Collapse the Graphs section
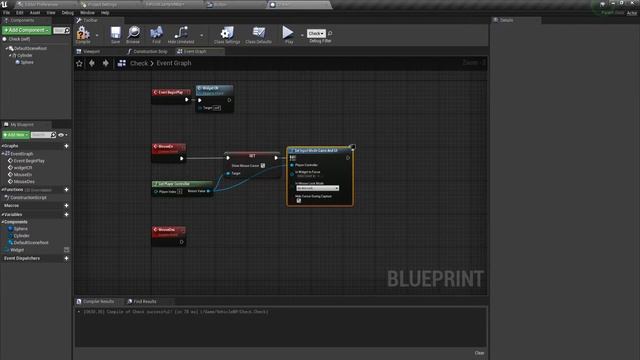Screen dimensions: 640x360 click(x=2, y=146)
